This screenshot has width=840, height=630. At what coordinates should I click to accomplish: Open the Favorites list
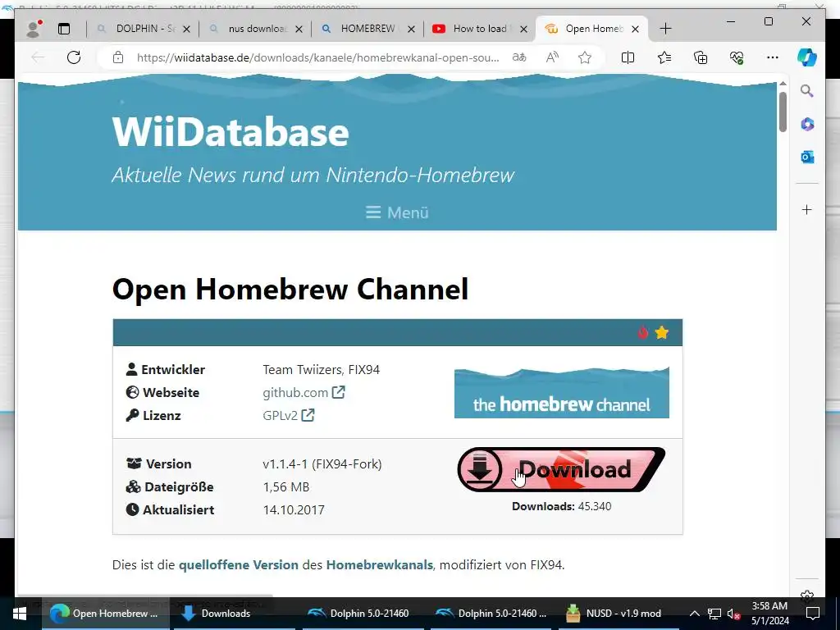coord(664,57)
